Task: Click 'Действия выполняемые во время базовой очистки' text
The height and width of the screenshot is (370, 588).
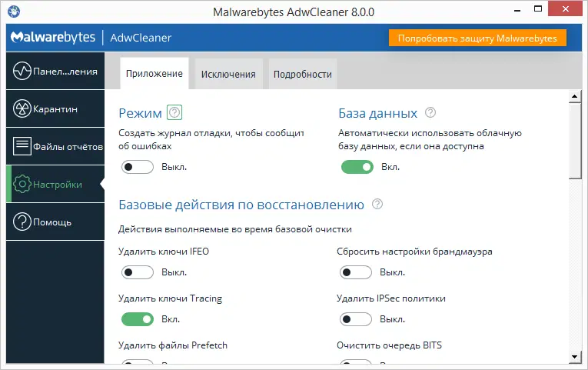Action: (x=235, y=229)
